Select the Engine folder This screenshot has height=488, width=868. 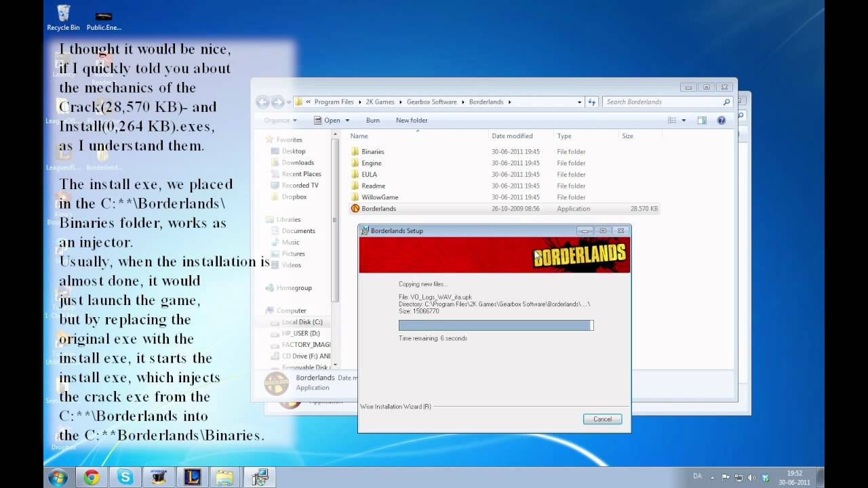pyautogui.click(x=366, y=163)
